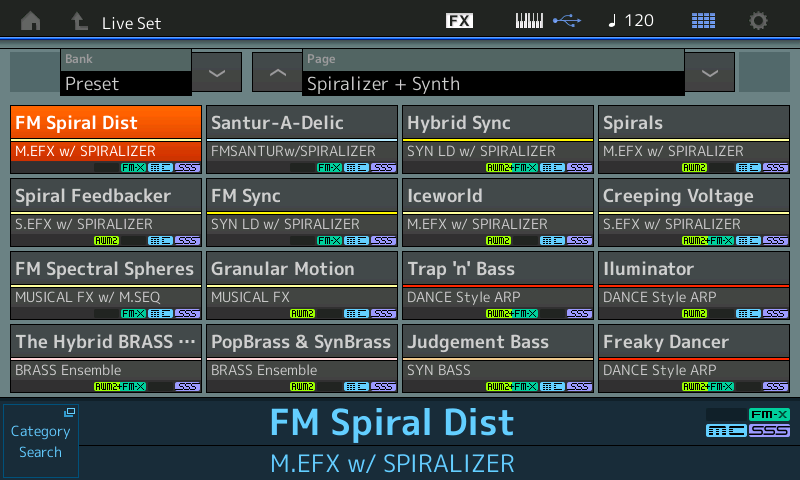The height and width of the screenshot is (480, 800).
Task: Open Category Search
Action: 40,441
